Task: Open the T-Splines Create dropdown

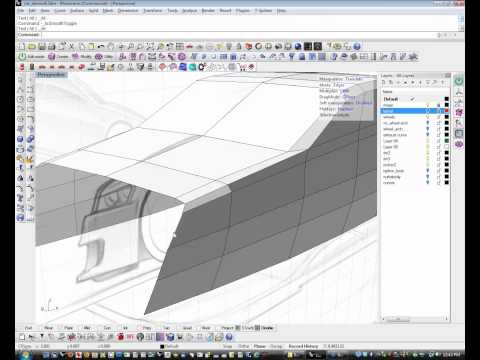Action: click(58, 57)
